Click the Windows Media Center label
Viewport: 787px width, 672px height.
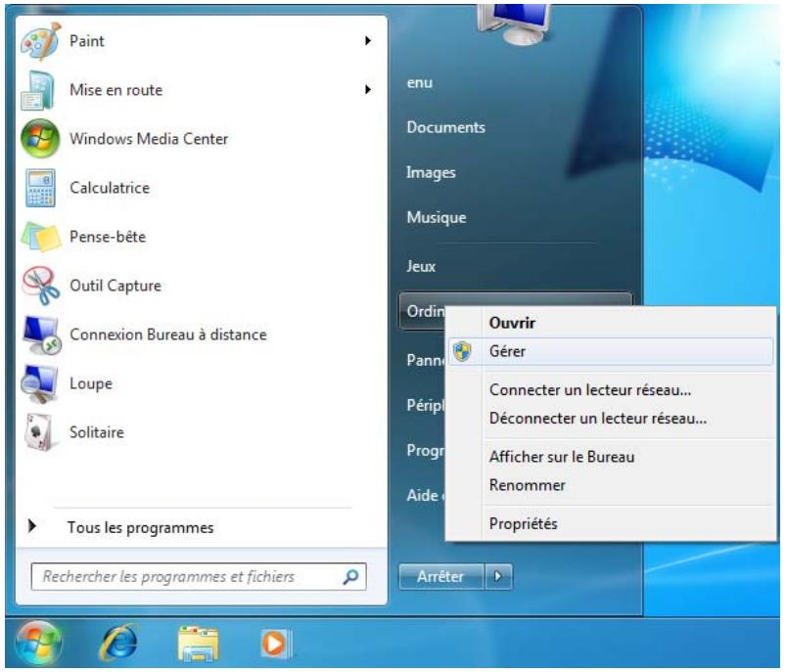(149, 139)
